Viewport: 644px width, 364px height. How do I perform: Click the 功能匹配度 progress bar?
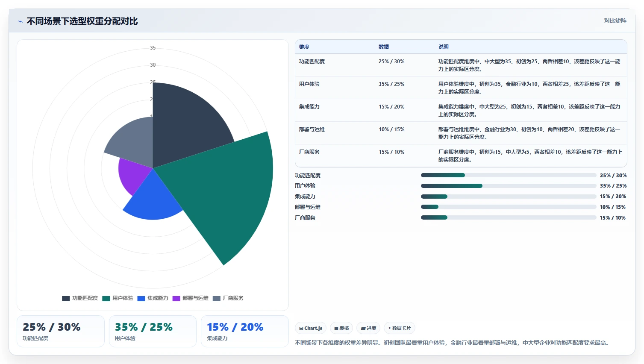tap(509, 175)
